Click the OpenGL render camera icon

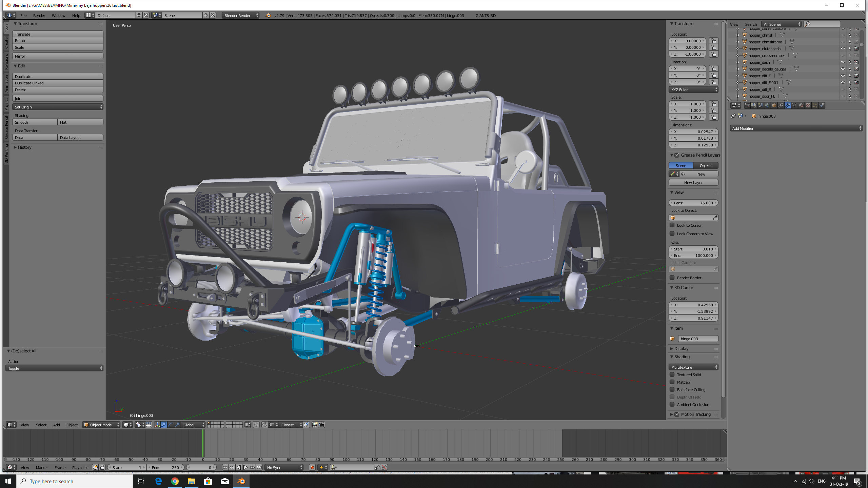(315, 425)
